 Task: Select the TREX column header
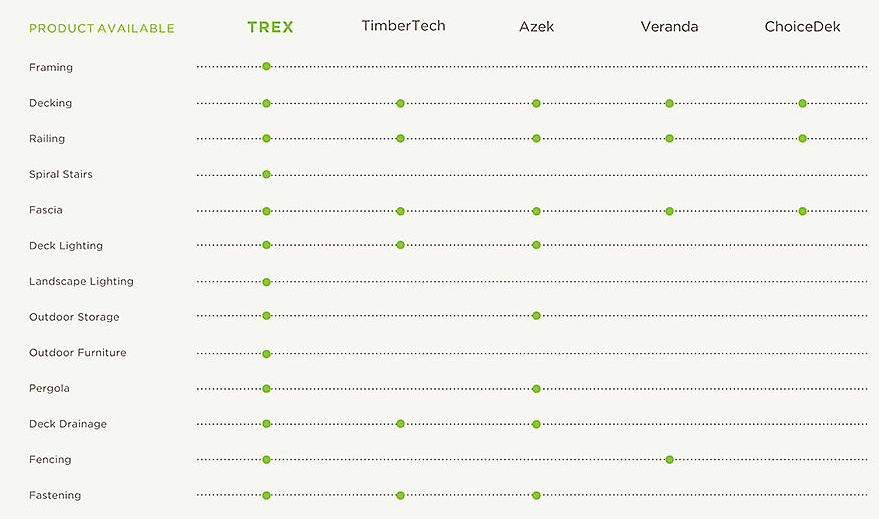click(x=270, y=27)
